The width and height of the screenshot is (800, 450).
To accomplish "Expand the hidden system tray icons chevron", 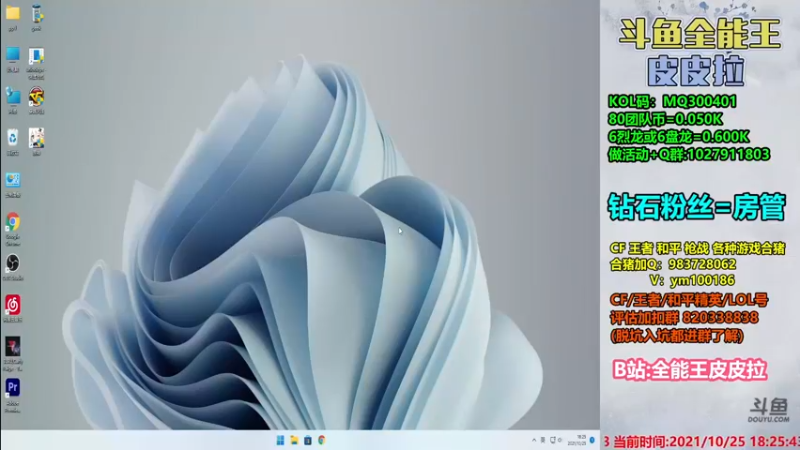I will [x=534, y=440].
